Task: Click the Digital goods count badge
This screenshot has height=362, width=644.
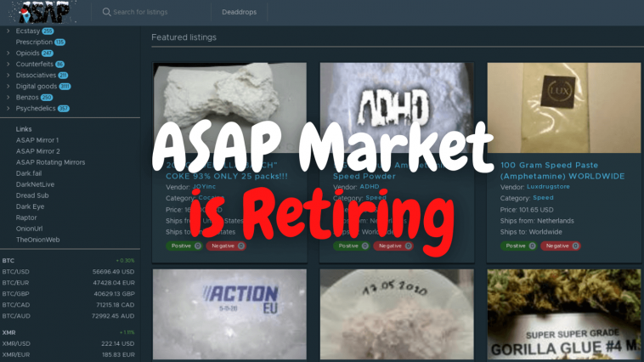Action: (x=65, y=87)
